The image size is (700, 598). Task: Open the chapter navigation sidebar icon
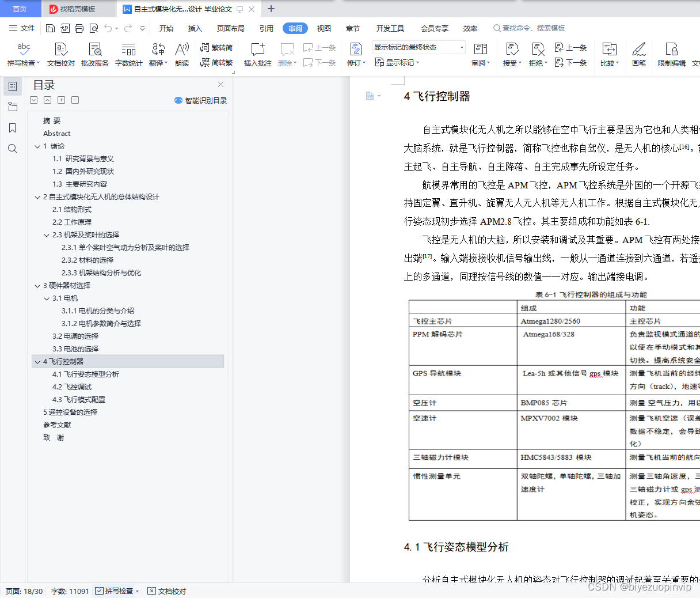(x=13, y=107)
